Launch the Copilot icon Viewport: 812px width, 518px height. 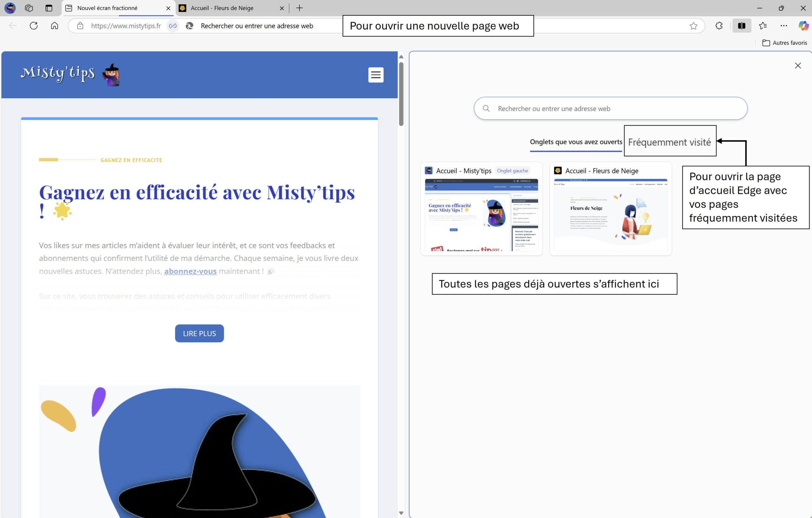pyautogui.click(x=803, y=26)
